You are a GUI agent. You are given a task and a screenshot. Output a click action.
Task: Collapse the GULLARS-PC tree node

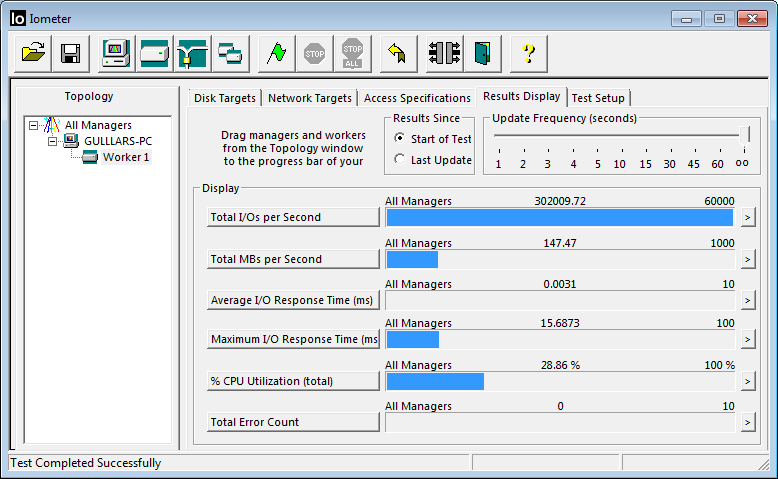(53, 141)
